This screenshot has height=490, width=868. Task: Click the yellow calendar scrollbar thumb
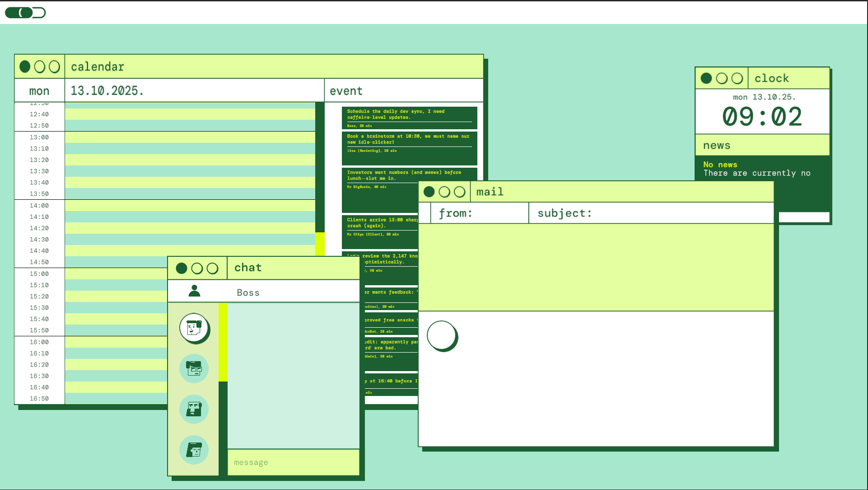coord(320,244)
